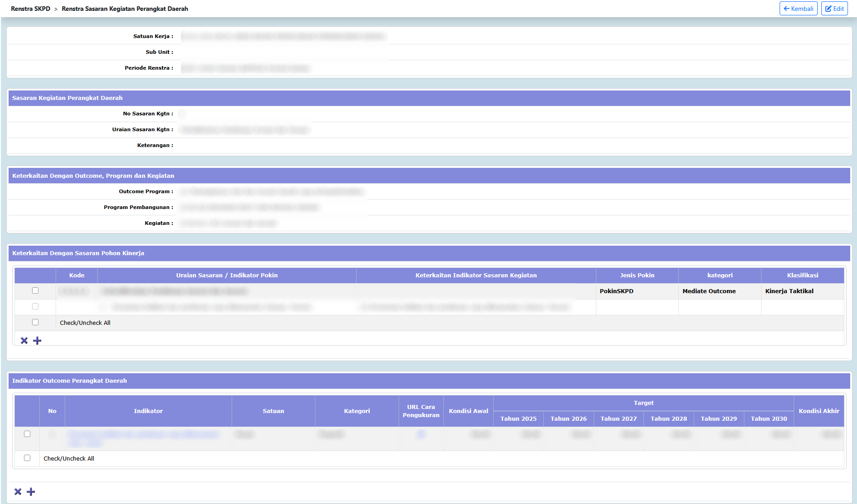
Task: Toggle Check/Uncheck All in Pohon Kinerja table
Action: [x=35, y=323]
